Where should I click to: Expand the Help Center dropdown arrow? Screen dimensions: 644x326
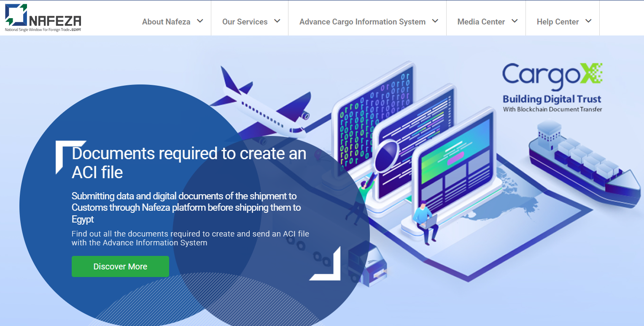(588, 21)
